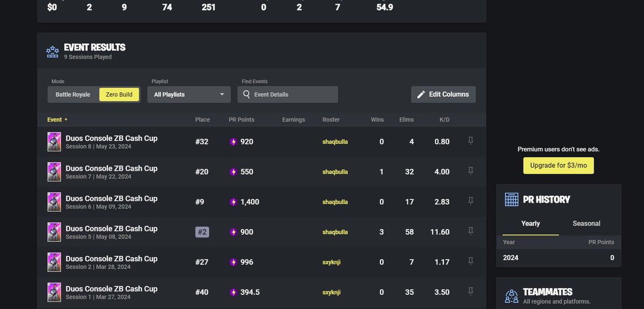Click the Teammates group icon

point(511,296)
